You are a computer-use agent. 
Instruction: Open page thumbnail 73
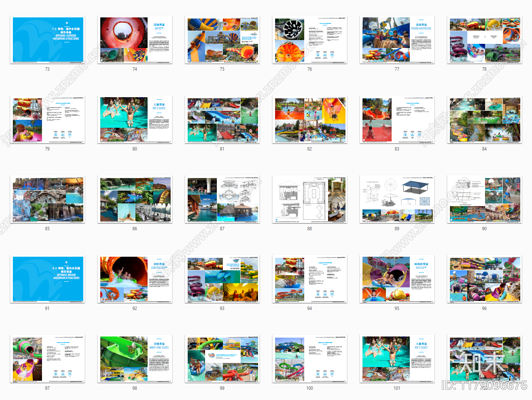pos(47,40)
